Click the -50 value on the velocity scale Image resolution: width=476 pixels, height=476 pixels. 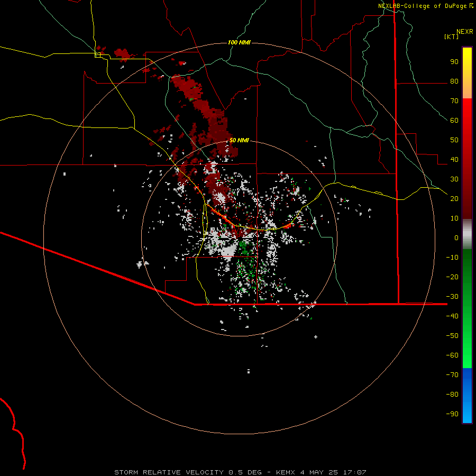[x=452, y=335]
